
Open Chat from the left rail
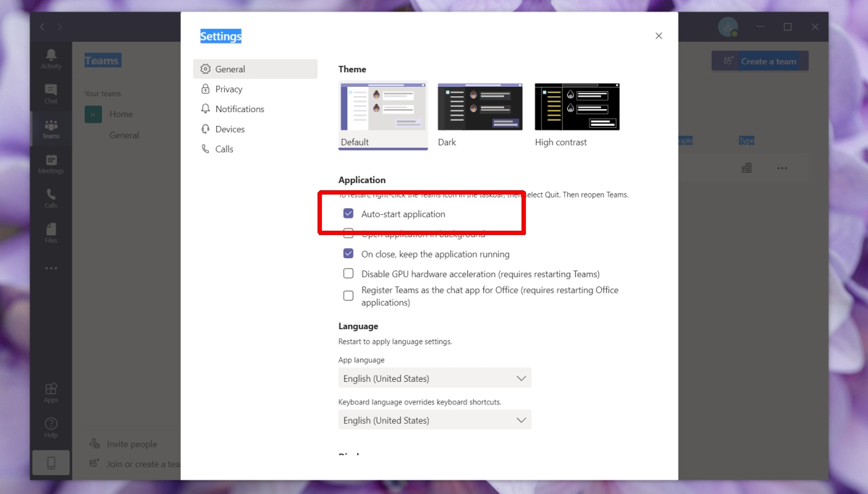(x=51, y=93)
